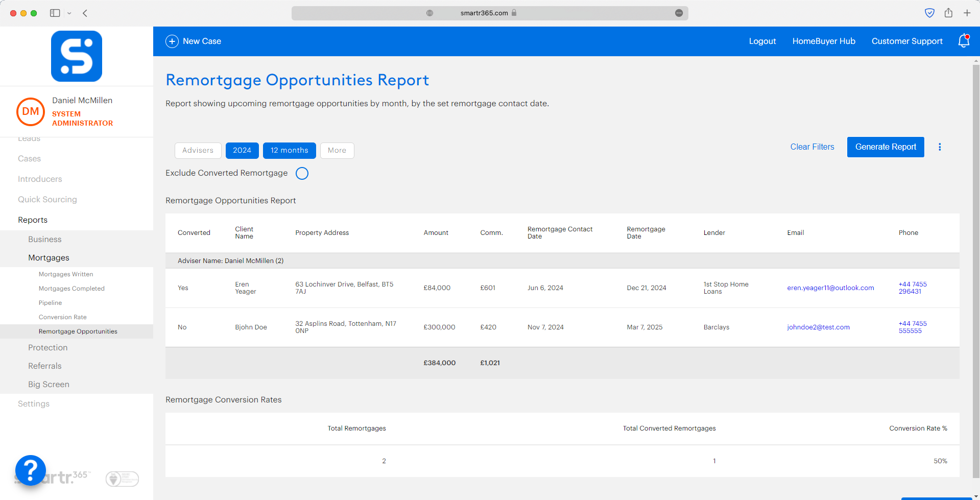Click the Smartr365 S logo
Image resolution: width=980 pixels, height=500 pixels.
(x=77, y=56)
